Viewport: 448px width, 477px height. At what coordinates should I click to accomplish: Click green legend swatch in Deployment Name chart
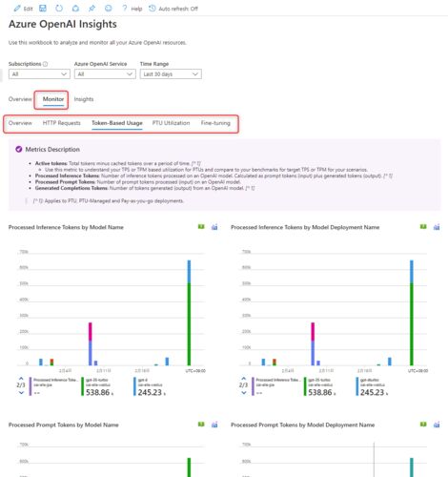(305, 386)
